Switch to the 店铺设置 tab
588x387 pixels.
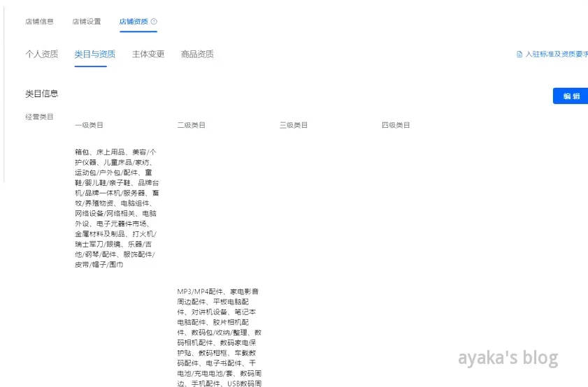[x=86, y=22]
